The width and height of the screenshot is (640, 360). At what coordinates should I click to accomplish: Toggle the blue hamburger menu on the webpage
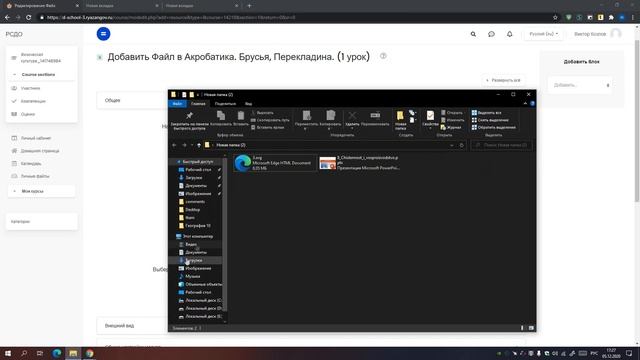103,34
